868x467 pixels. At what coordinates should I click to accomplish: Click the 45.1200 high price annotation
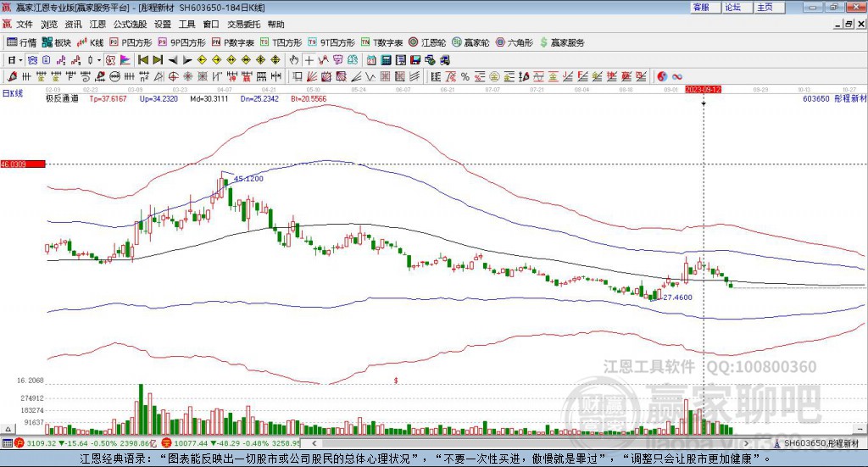point(248,179)
